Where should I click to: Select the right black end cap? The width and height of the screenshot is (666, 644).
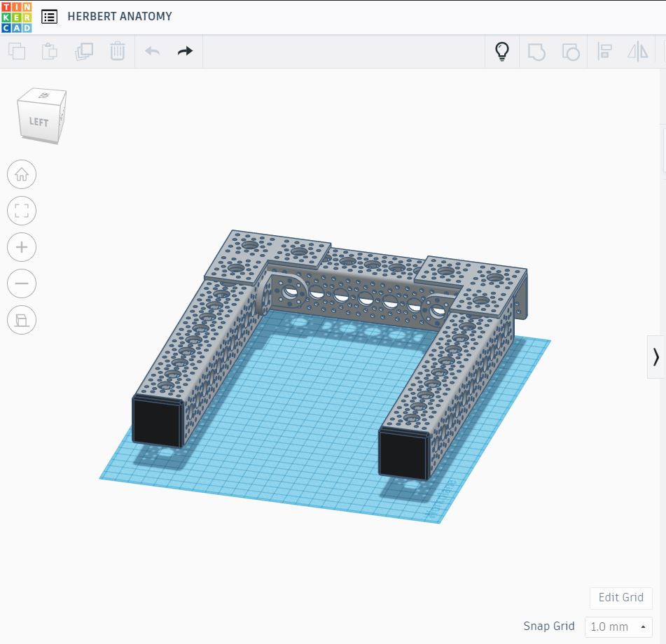tap(403, 454)
